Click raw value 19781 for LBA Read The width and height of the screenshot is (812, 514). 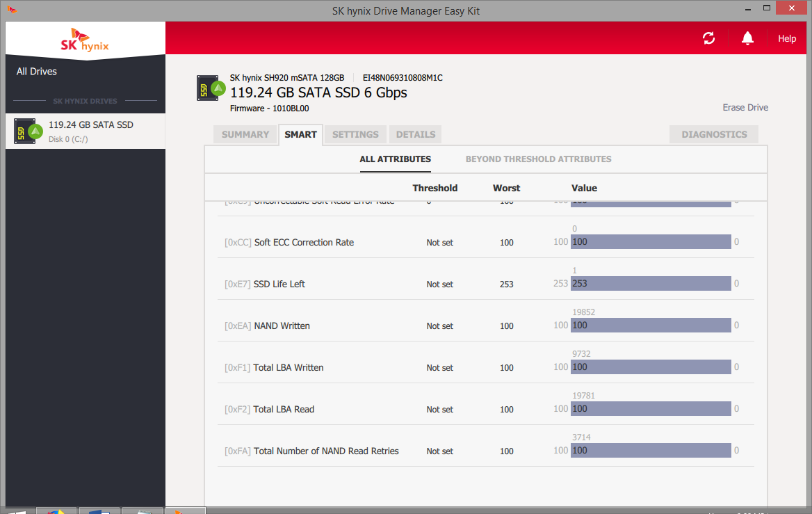(x=584, y=396)
